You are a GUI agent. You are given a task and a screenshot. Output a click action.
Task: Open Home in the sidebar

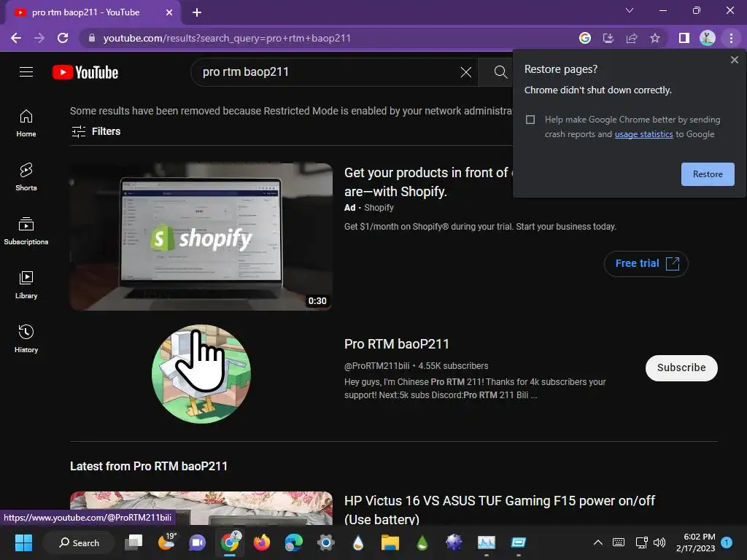(26, 123)
